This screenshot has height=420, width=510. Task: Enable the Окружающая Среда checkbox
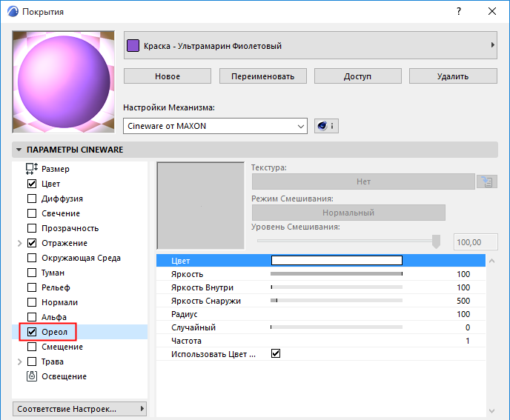coord(32,258)
